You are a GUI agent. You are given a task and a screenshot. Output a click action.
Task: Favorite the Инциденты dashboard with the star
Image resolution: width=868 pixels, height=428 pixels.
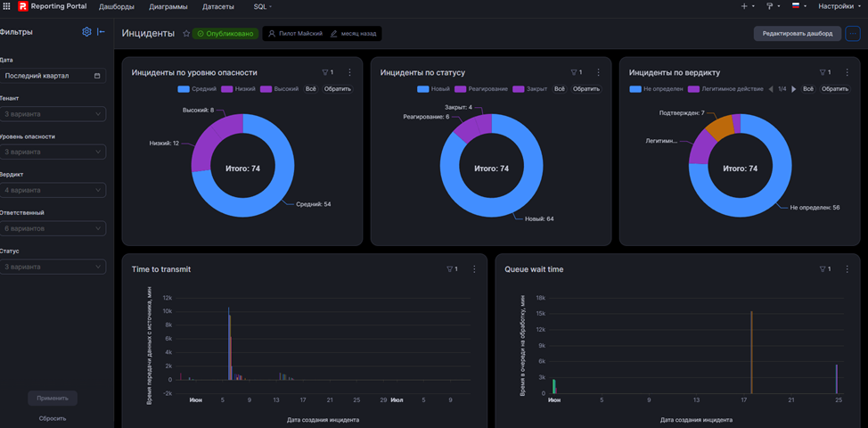(x=186, y=34)
